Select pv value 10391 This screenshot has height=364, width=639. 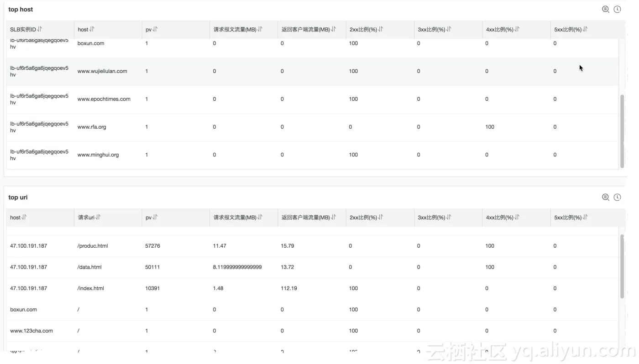152,288
